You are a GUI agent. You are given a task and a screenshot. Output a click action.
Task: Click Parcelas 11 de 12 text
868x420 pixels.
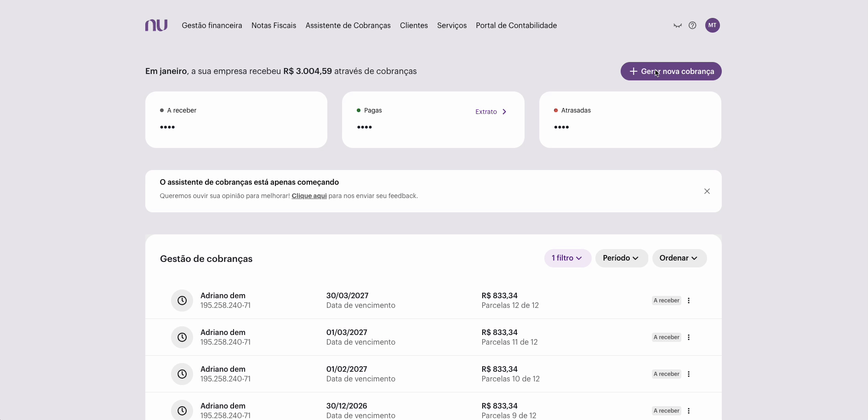click(510, 342)
